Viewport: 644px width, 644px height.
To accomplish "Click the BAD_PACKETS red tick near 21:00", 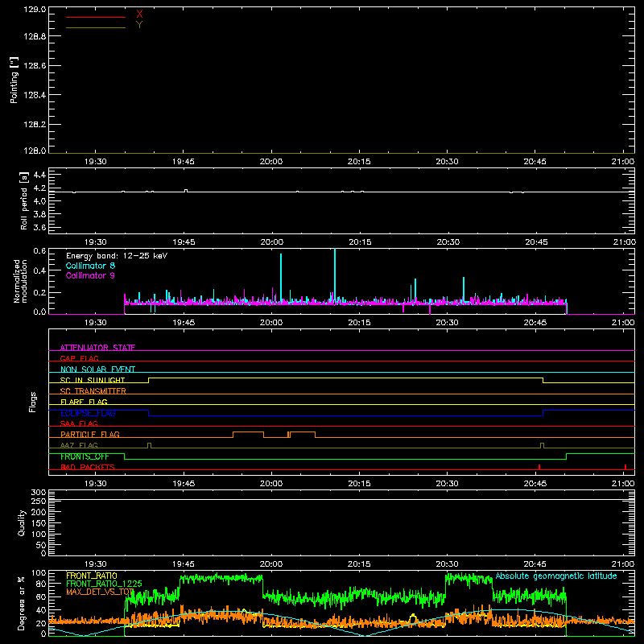I will [625, 467].
